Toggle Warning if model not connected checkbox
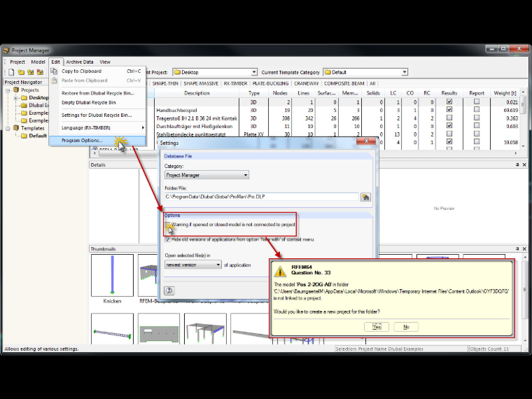Screen dimensions: 532x399 click(x=167, y=225)
